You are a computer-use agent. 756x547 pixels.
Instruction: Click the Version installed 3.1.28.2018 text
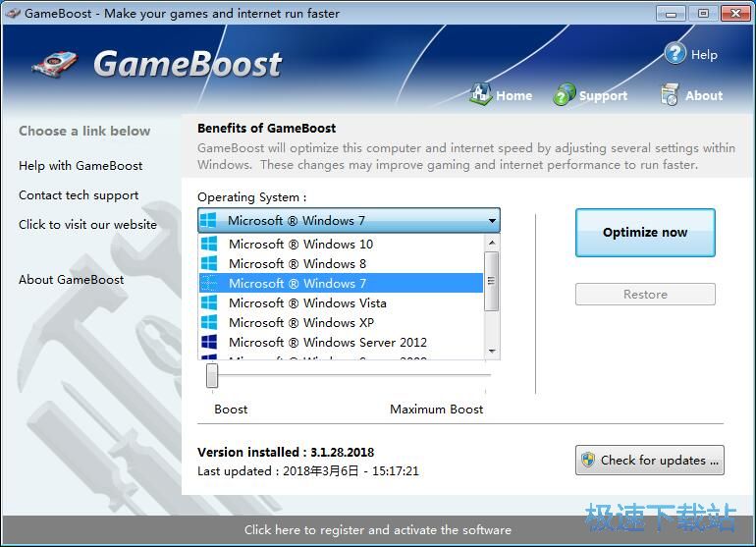286,452
